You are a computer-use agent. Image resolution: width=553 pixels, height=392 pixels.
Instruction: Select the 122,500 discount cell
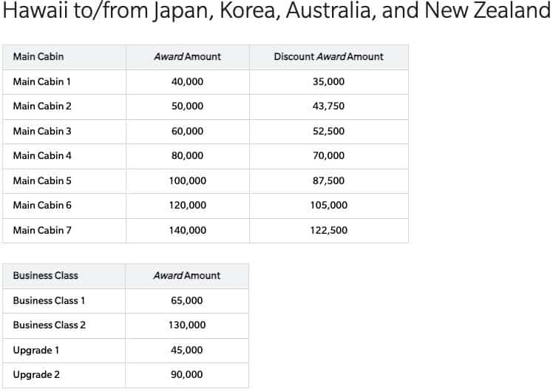point(328,230)
